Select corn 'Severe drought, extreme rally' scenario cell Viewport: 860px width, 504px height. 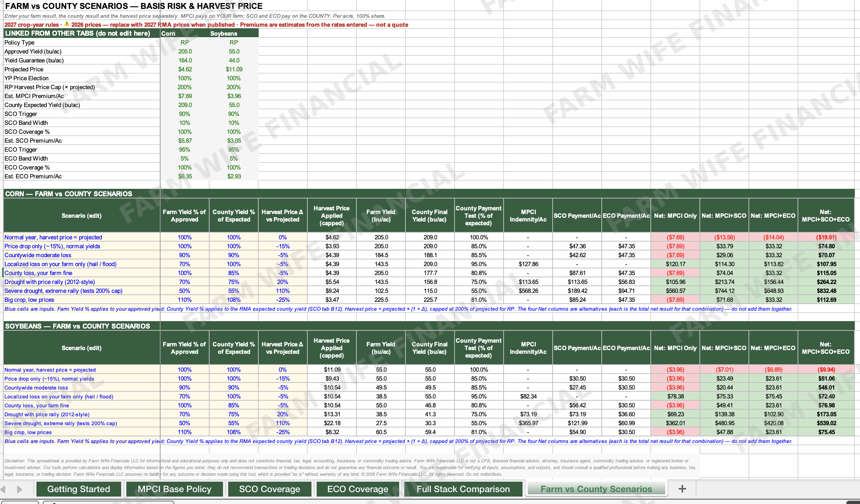click(82, 291)
